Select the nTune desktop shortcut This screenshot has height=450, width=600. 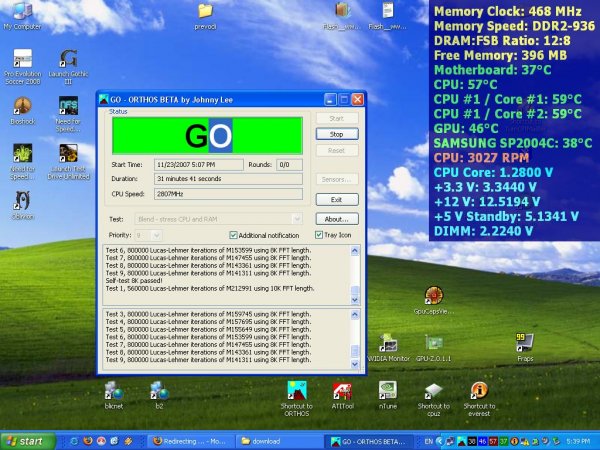click(388, 395)
